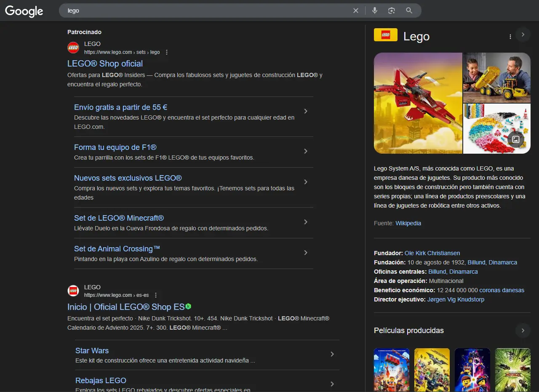Screen dimensions: 539x392
Task: Open Set de LEGO® Minecraft® sitelink
Action: pos(119,218)
